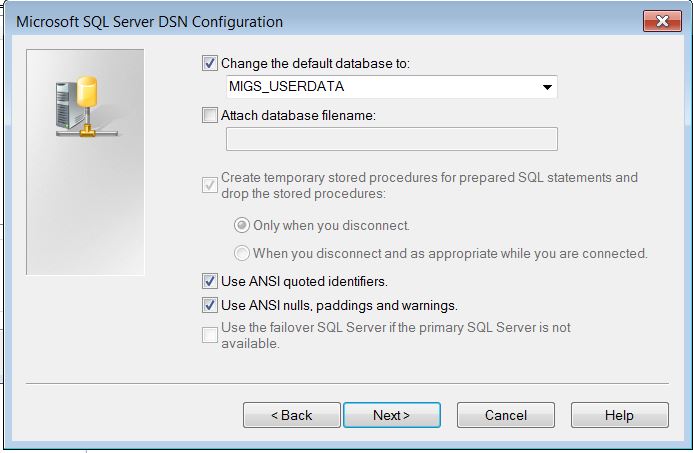Open Help for this dialog
693x453 pixels.
point(619,415)
